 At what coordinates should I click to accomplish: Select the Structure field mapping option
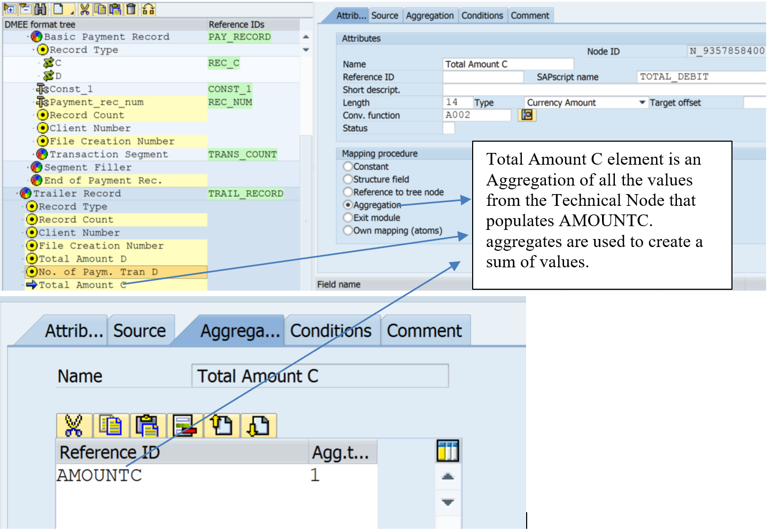pos(348,179)
